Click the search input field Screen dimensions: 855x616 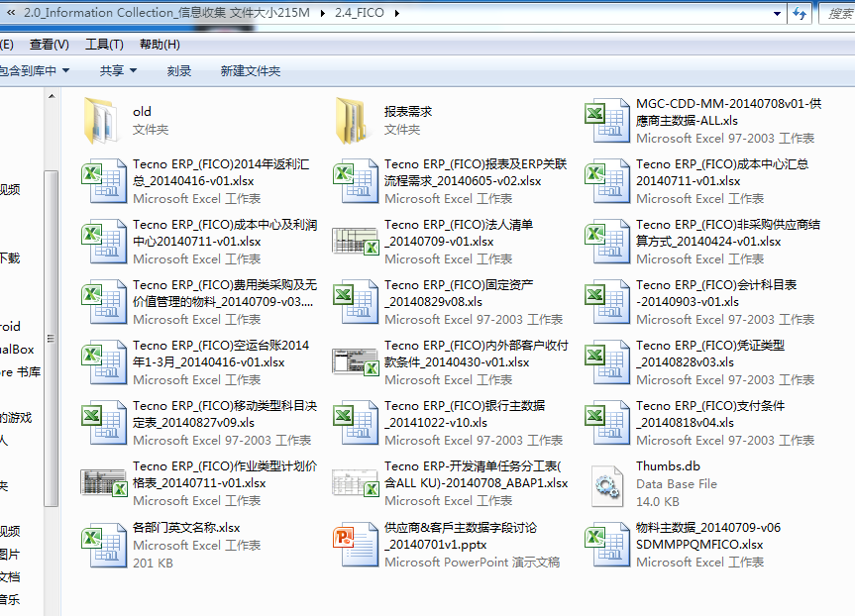click(x=837, y=13)
